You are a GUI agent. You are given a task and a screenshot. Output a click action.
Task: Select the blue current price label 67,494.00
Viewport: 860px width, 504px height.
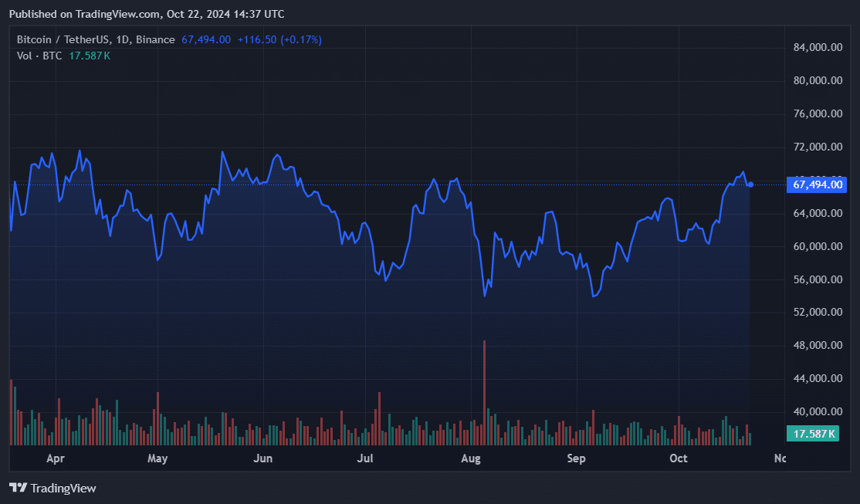pyautogui.click(x=817, y=184)
